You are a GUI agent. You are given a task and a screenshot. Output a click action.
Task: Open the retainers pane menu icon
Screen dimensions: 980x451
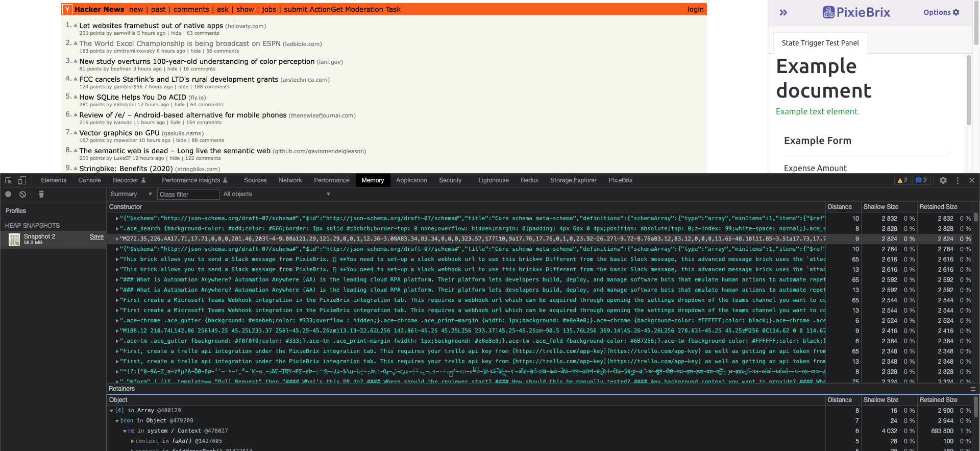coord(973,389)
